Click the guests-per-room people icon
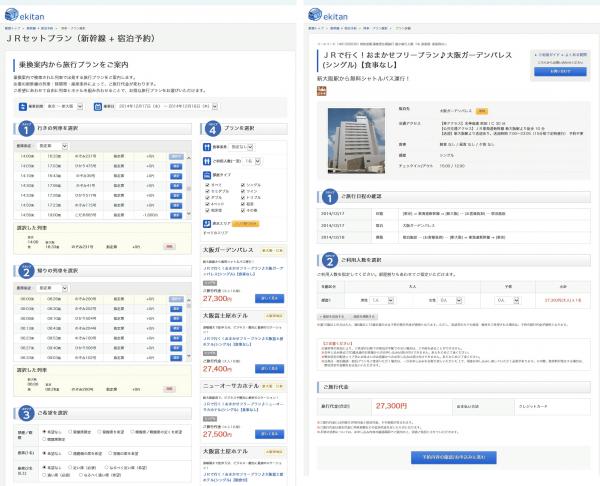This screenshot has height=486, width=600. tap(206, 159)
